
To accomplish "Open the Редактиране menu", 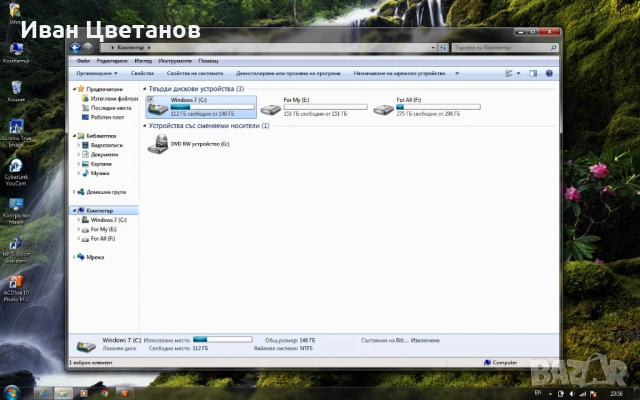I will click(x=112, y=61).
